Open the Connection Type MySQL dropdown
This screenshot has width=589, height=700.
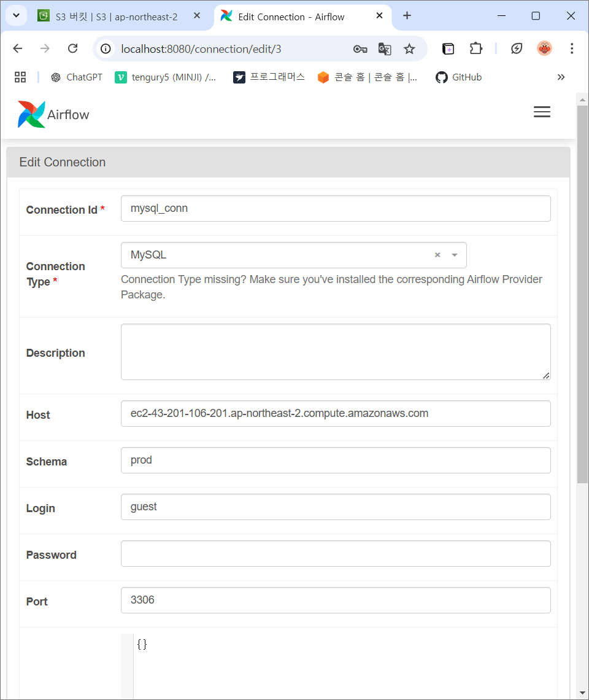tap(294, 255)
